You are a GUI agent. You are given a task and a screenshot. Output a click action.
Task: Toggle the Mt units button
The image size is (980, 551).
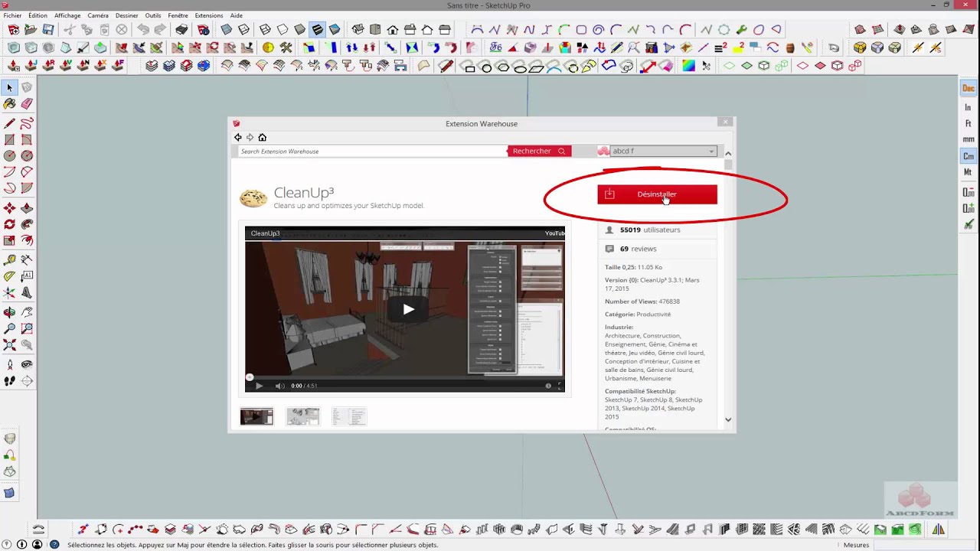click(x=969, y=172)
